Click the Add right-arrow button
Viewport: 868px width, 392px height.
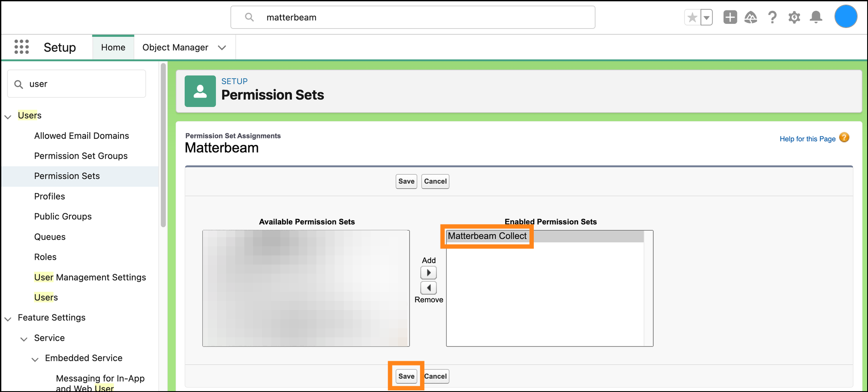click(428, 273)
